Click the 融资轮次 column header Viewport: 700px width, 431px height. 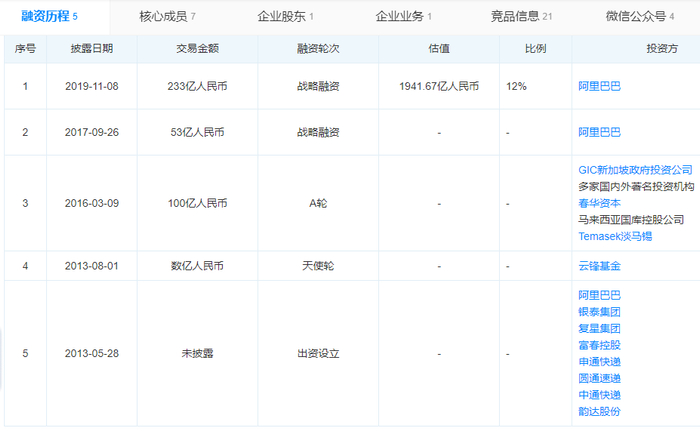318,49
